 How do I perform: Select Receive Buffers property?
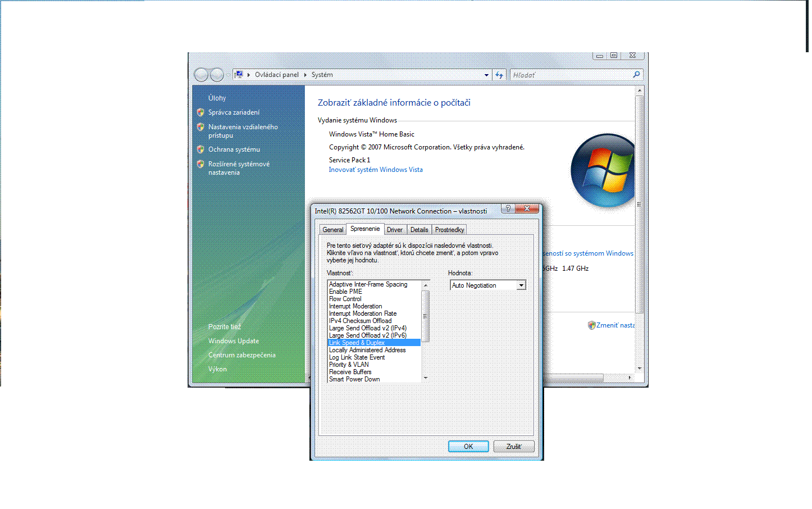click(374, 372)
